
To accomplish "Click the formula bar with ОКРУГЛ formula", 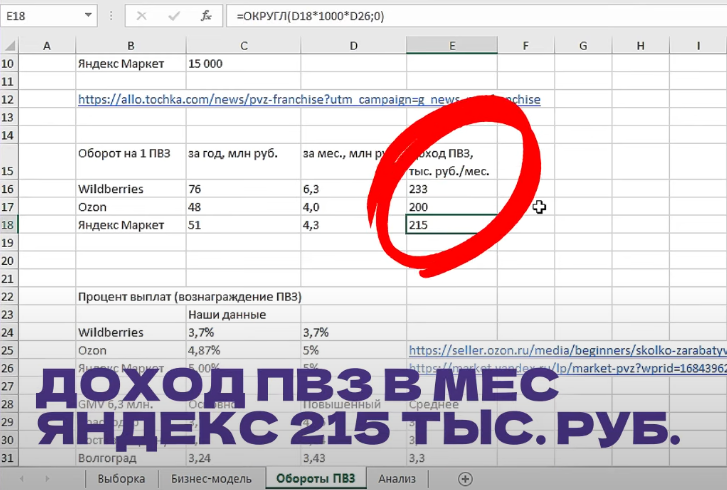I will pyautogui.click(x=476, y=16).
